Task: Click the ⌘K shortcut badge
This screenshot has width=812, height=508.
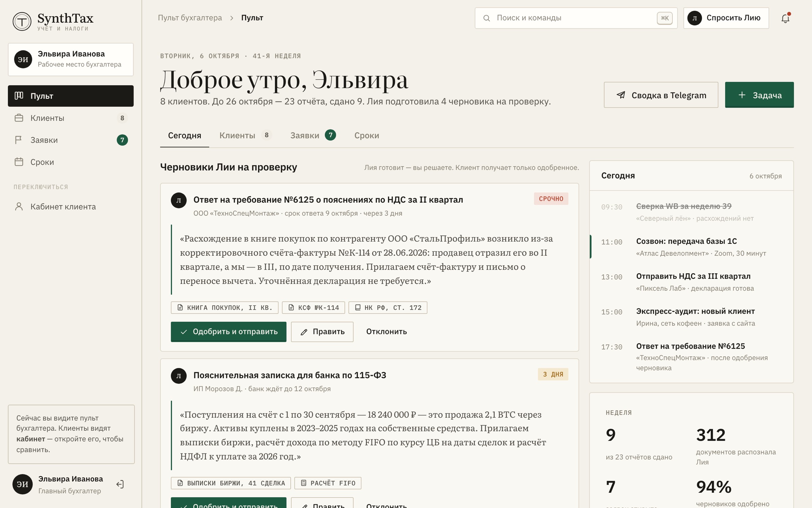Action: click(x=664, y=18)
